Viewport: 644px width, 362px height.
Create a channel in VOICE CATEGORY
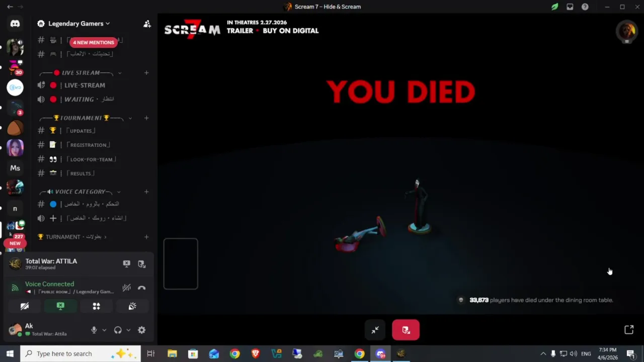pos(146,192)
